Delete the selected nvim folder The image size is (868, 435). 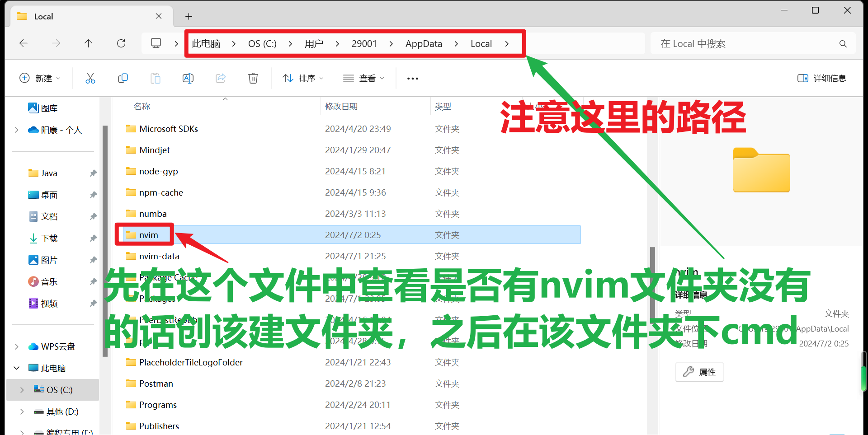click(x=253, y=78)
